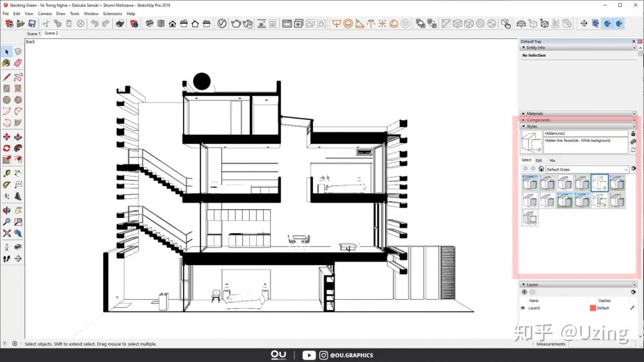The height and width of the screenshot is (362, 644).
Task: Choose the Tape Measure tool
Action: 6,173
